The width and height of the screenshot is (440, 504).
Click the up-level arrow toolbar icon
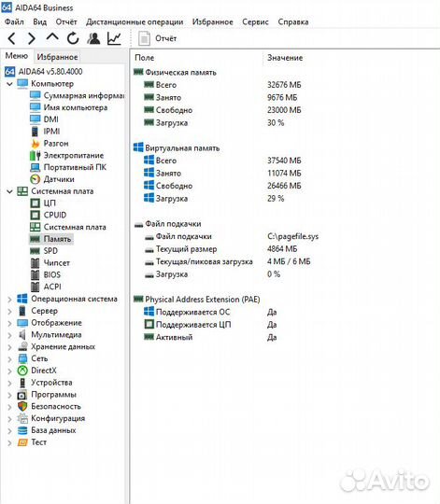[x=52, y=38]
